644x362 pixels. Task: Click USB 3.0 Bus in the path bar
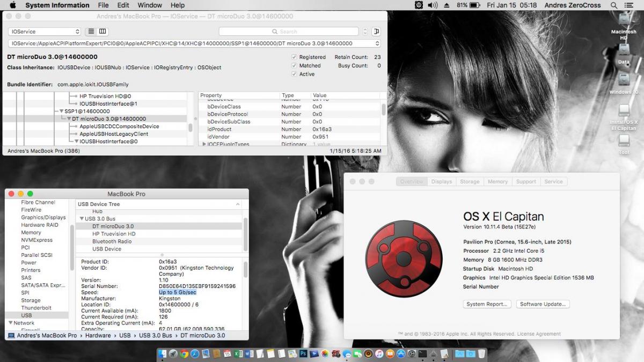click(156, 336)
